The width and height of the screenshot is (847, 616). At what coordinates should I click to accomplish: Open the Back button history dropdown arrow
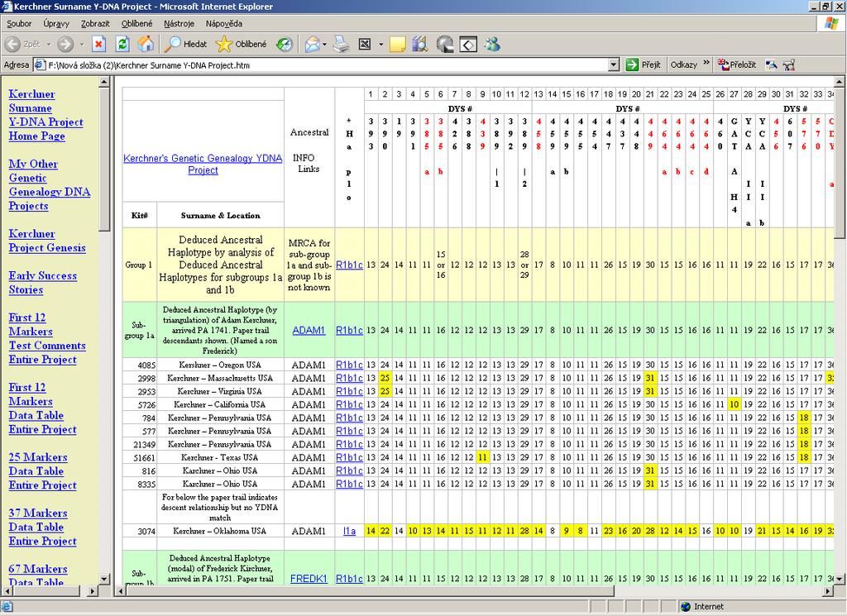tap(48, 45)
